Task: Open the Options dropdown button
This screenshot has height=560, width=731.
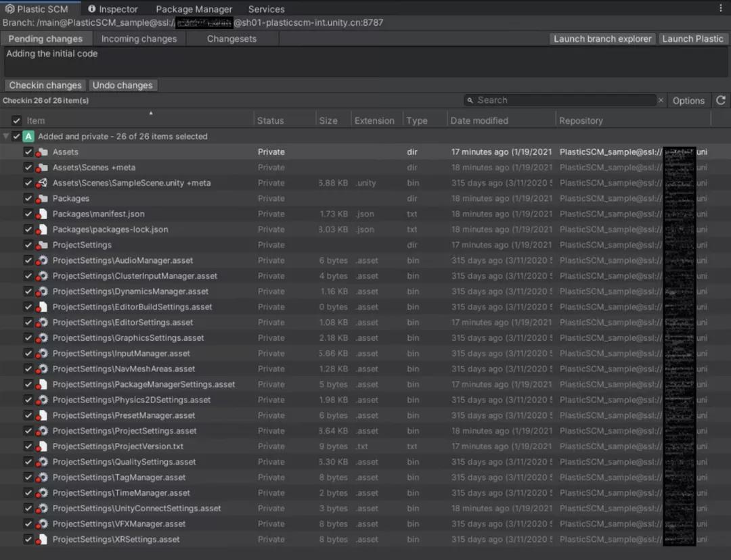Action: [688, 101]
